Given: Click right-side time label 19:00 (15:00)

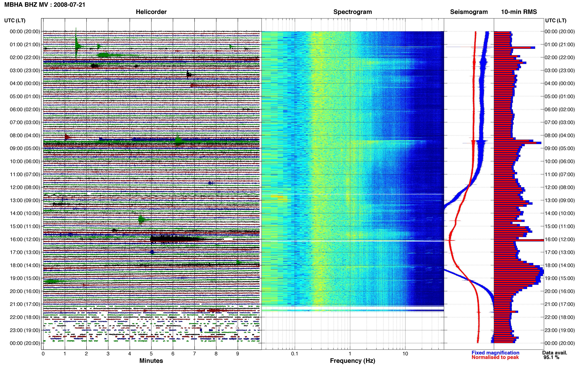Looking at the screenshot, I should point(560,278).
